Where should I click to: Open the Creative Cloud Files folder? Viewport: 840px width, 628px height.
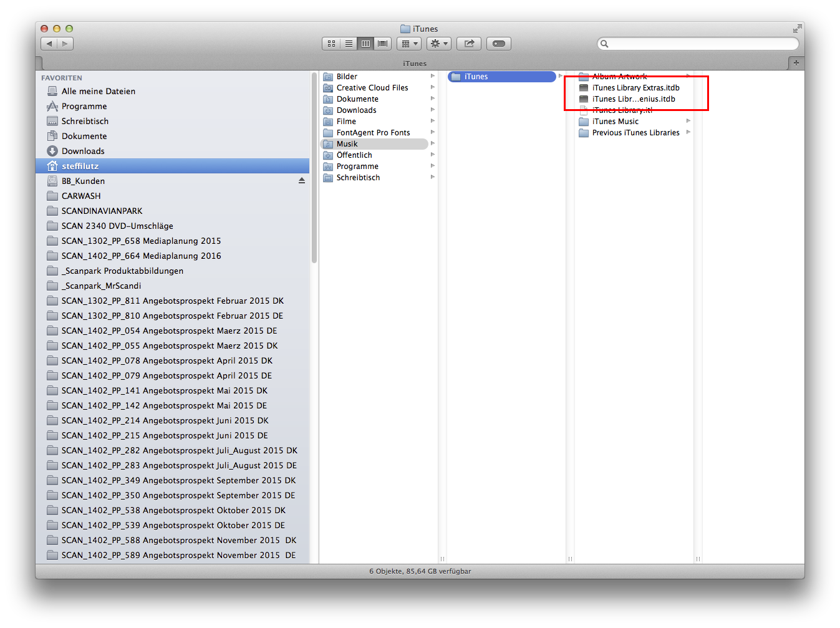(372, 88)
